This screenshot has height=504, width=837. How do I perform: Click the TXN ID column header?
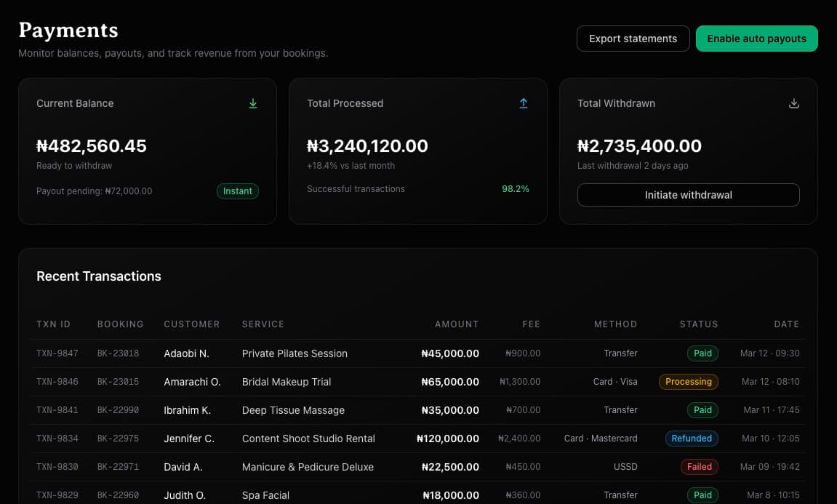53,324
